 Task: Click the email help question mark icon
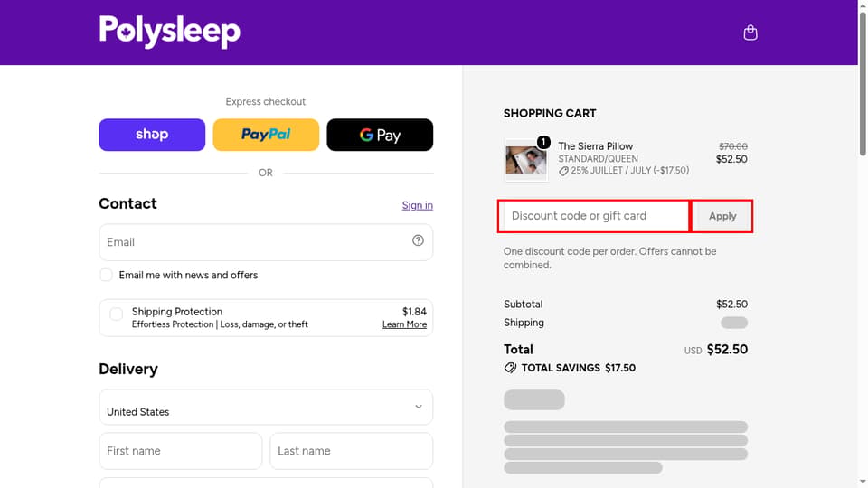pyautogui.click(x=418, y=240)
